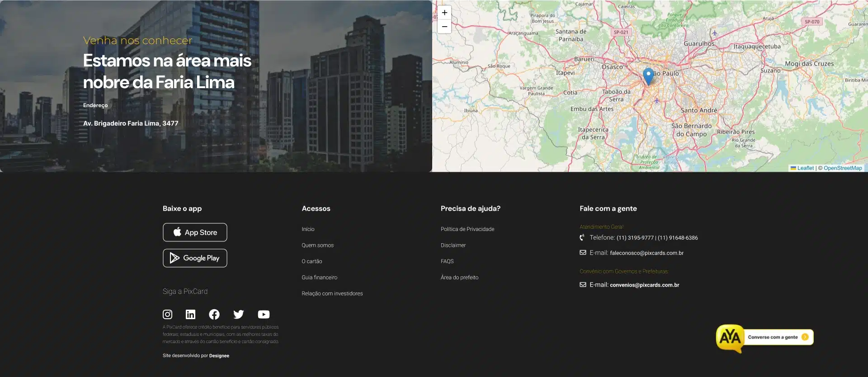Open Relação com investidores
The width and height of the screenshot is (868, 377).
(x=332, y=294)
